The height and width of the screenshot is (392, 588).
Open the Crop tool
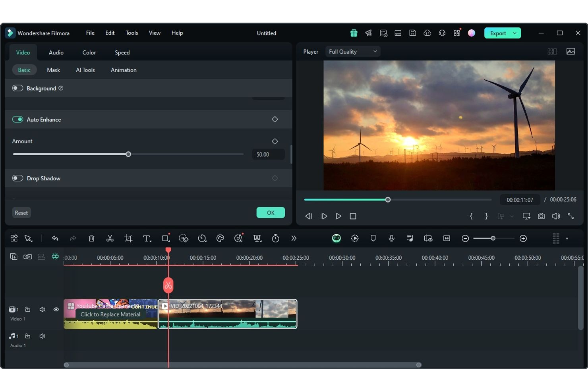128,238
